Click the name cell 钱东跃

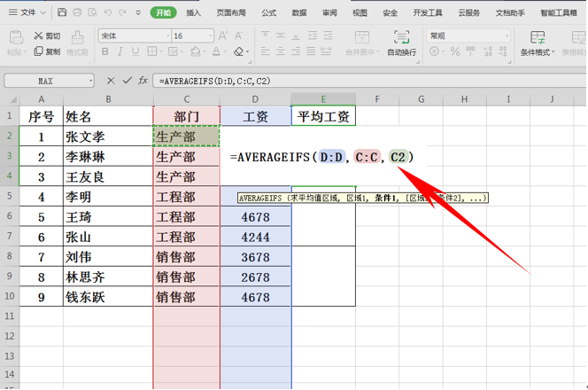(108, 297)
